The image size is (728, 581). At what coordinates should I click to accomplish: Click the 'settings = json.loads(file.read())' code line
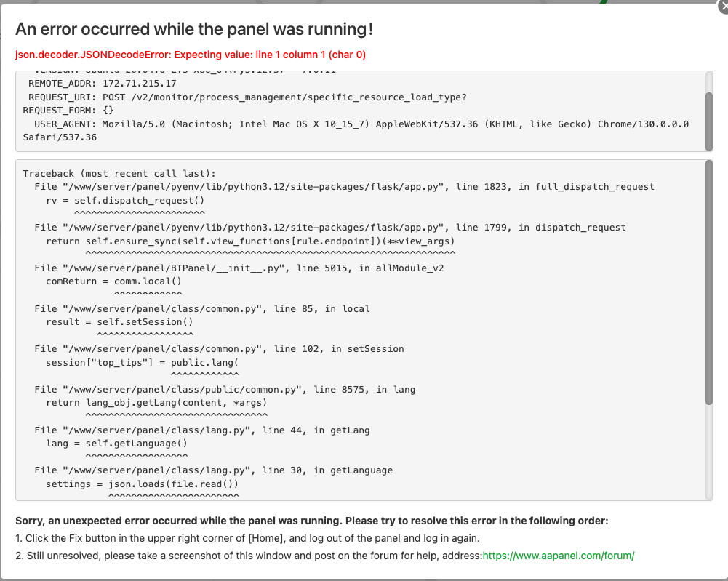coord(142,484)
